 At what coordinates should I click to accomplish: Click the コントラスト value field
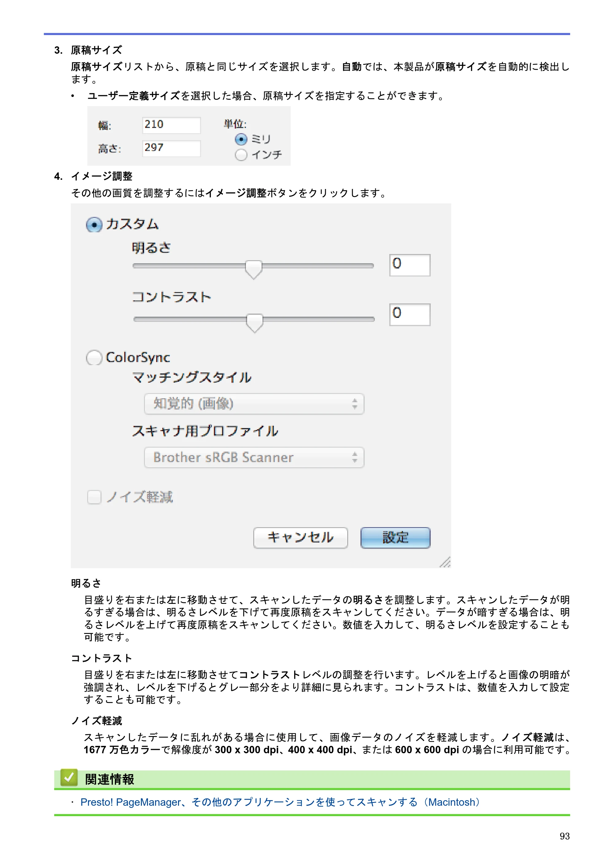[410, 314]
